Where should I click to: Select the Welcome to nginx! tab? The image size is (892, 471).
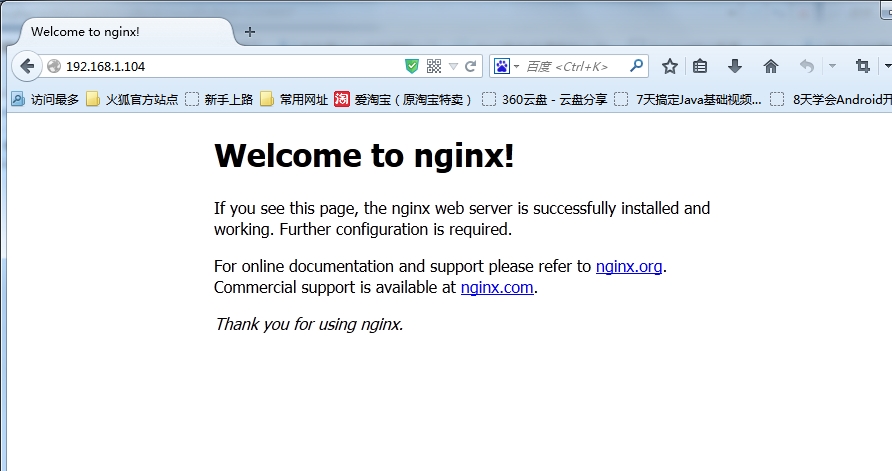(126, 32)
